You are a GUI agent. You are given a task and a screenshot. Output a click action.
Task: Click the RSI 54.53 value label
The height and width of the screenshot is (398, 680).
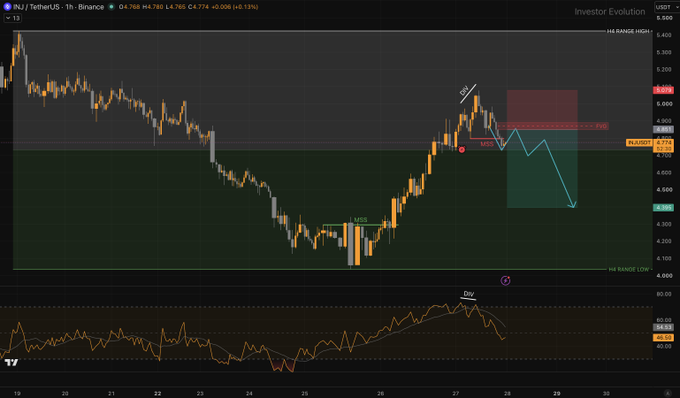pos(664,327)
